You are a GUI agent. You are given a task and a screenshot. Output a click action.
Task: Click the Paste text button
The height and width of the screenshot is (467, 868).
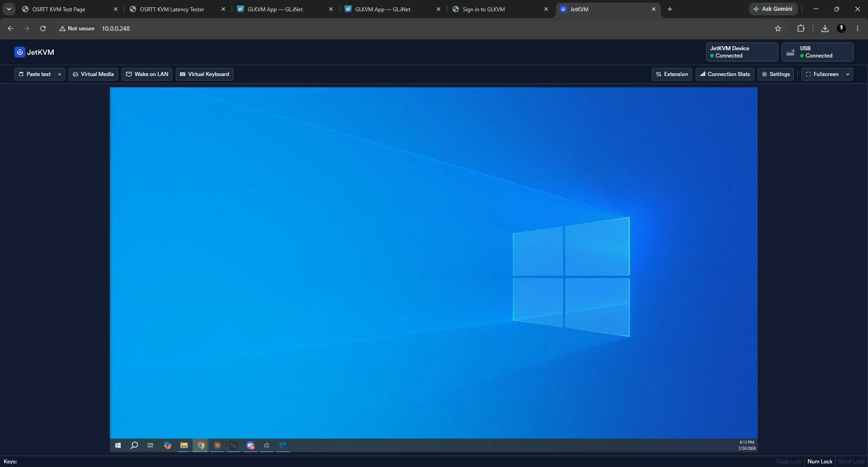pos(35,74)
